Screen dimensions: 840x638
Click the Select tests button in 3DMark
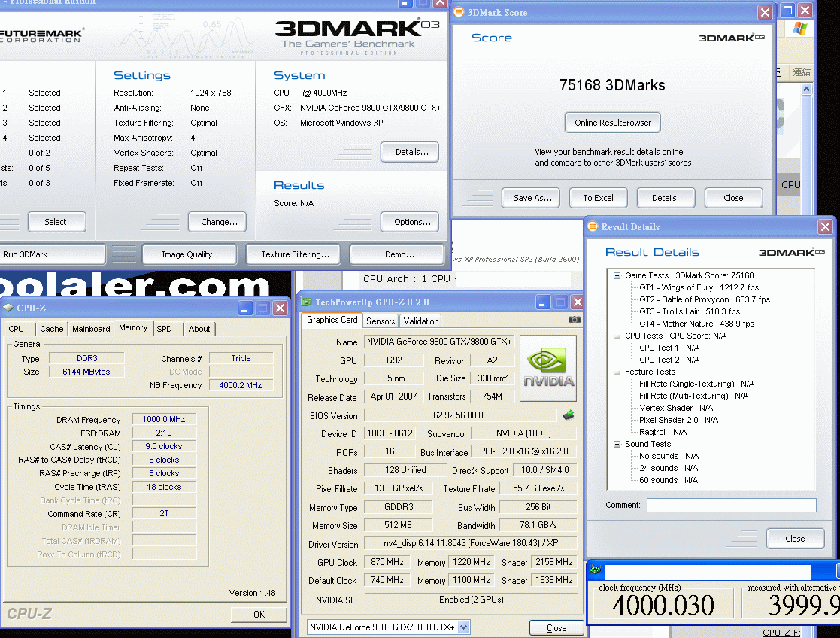(x=57, y=222)
